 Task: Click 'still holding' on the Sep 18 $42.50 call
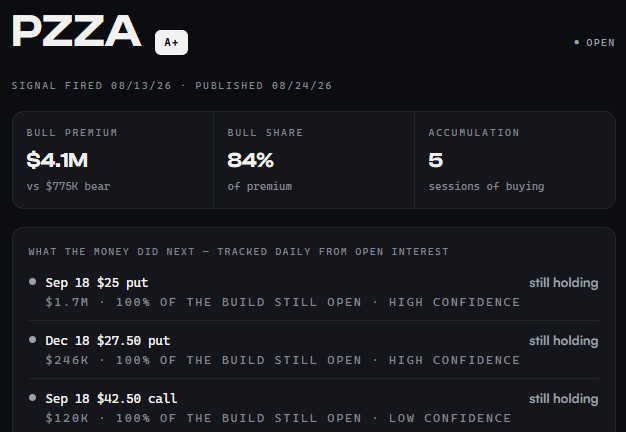click(x=563, y=398)
